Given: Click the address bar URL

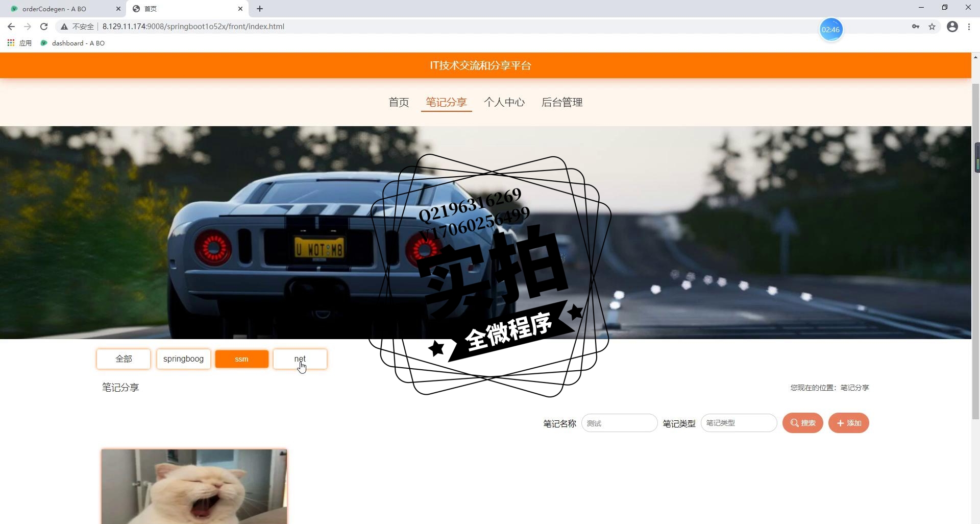Looking at the screenshot, I should (193, 27).
